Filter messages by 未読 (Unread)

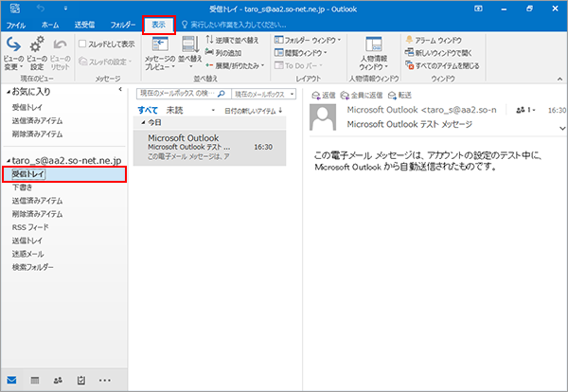click(x=173, y=111)
